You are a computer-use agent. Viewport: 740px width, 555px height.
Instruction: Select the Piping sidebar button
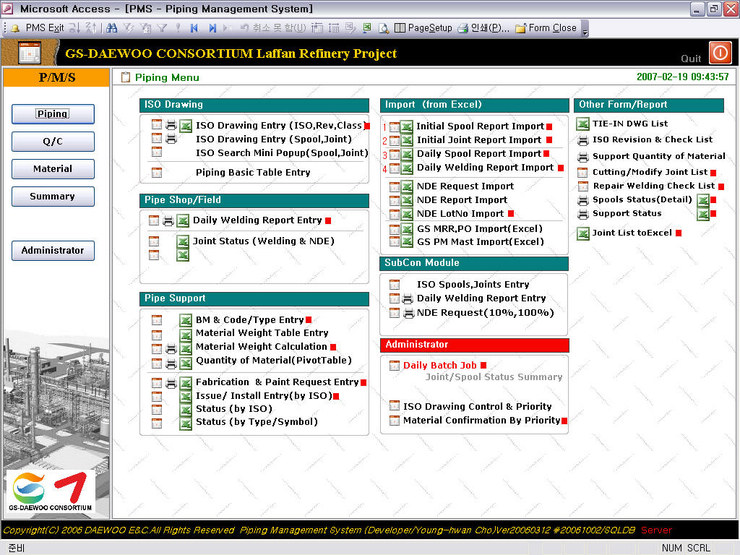click(x=53, y=114)
